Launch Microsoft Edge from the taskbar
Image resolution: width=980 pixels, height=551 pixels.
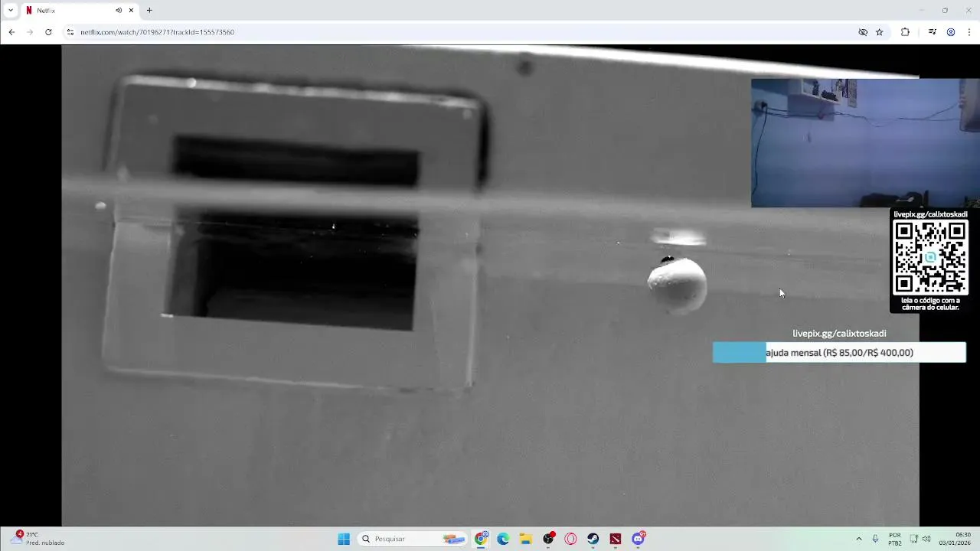503,539
